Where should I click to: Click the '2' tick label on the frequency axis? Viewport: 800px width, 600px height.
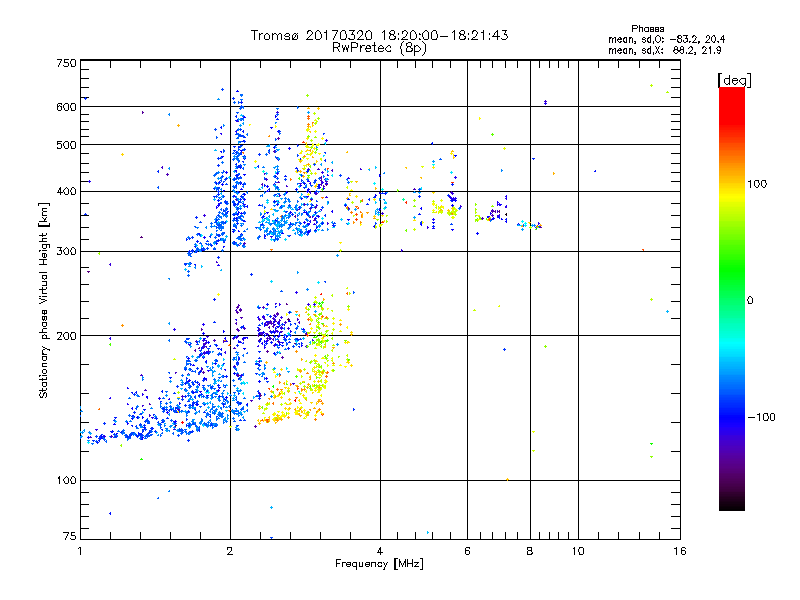click(x=230, y=551)
